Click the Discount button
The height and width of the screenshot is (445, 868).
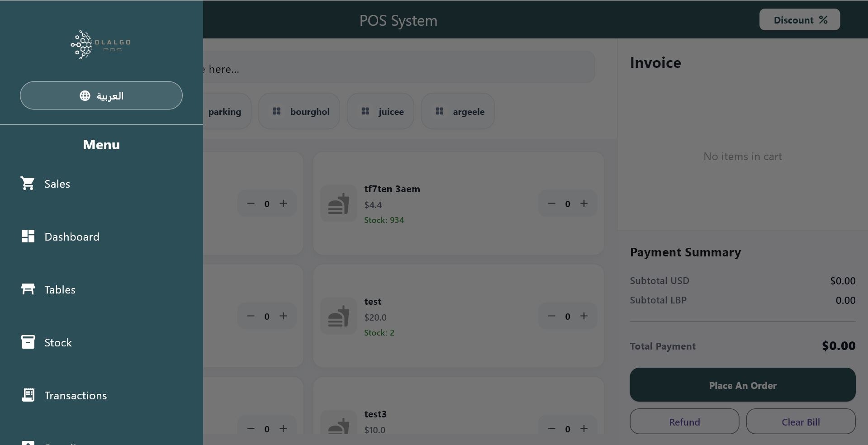pyautogui.click(x=800, y=20)
